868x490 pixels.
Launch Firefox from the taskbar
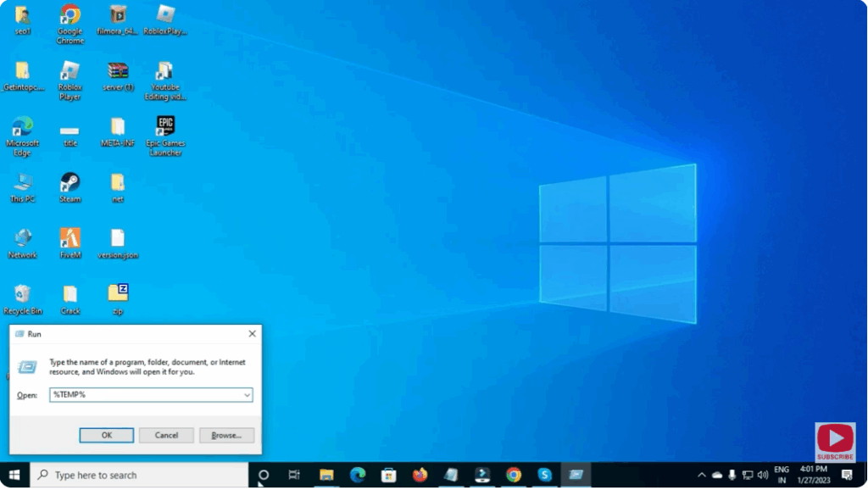419,475
